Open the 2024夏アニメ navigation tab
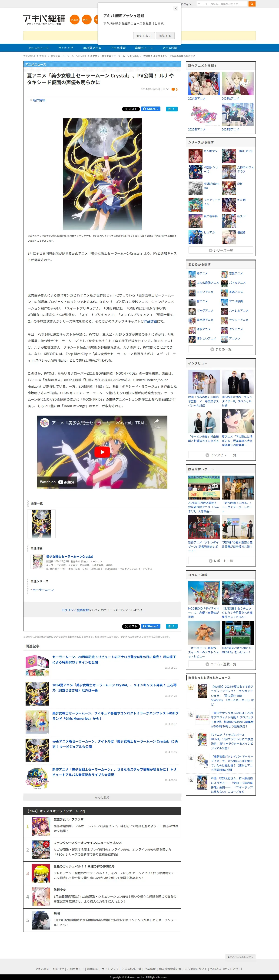The width and height of the screenshot is (279, 980). pyautogui.click(x=92, y=48)
